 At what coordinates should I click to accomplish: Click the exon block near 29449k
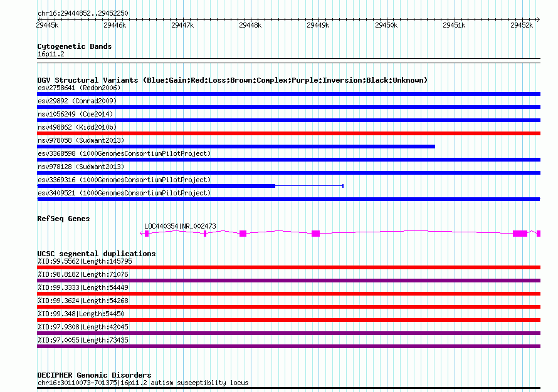pyautogui.click(x=315, y=234)
